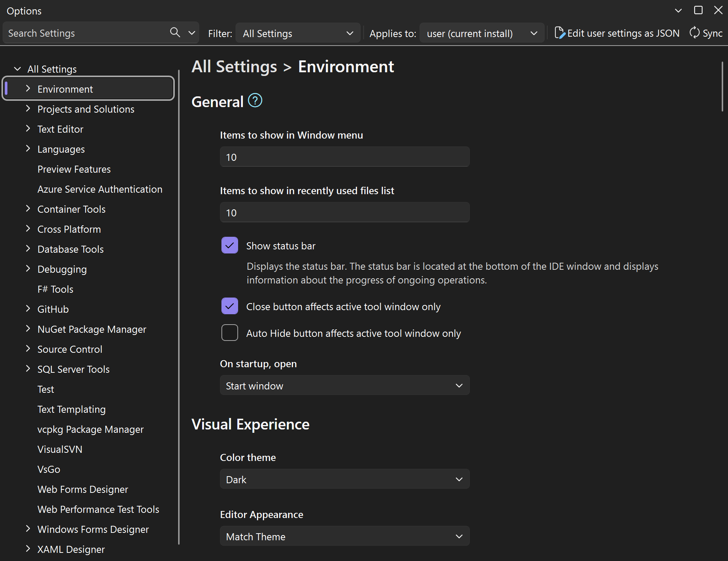Click the Items to show in Window menu field
Viewport: 728px width, 561px height.
tap(344, 157)
